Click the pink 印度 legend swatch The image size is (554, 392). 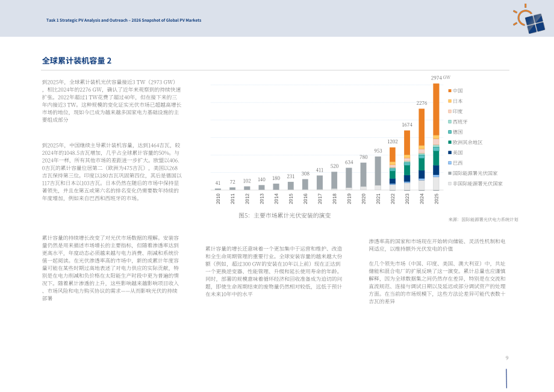[x=450, y=111]
